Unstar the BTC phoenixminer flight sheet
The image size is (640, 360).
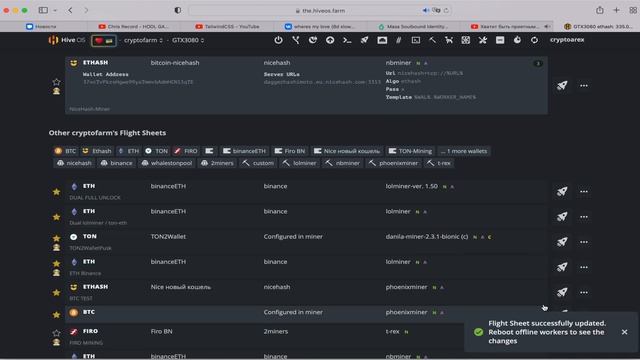pos(56,315)
